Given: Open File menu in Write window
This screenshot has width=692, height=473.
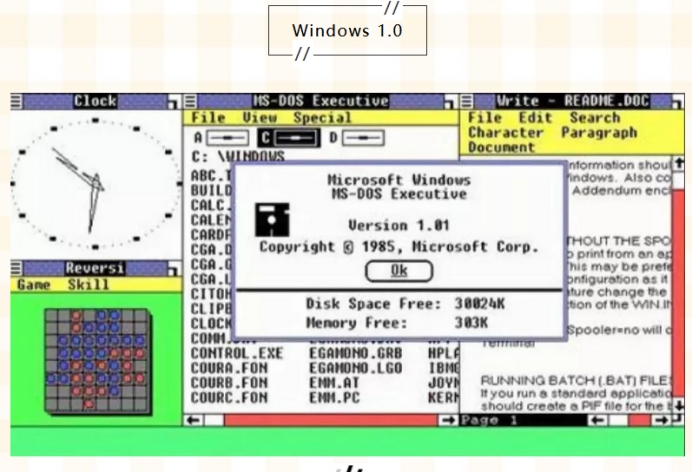Looking at the screenshot, I should [485, 118].
